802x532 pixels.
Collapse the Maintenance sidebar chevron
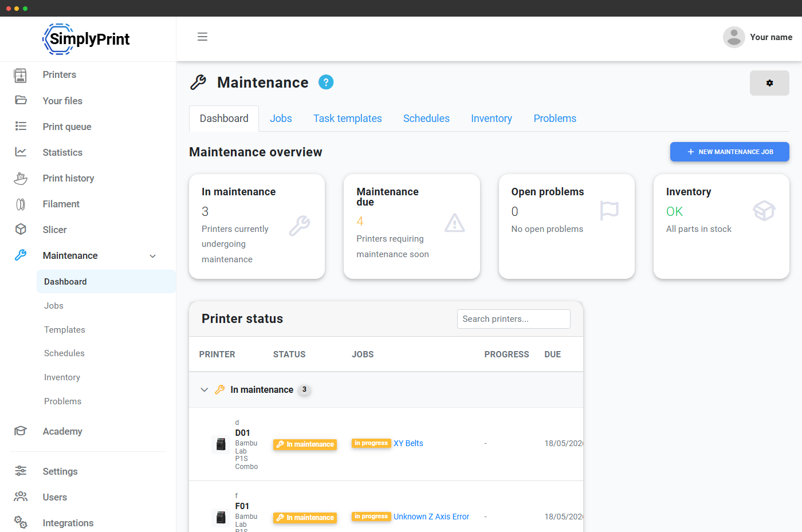[x=153, y=256]
